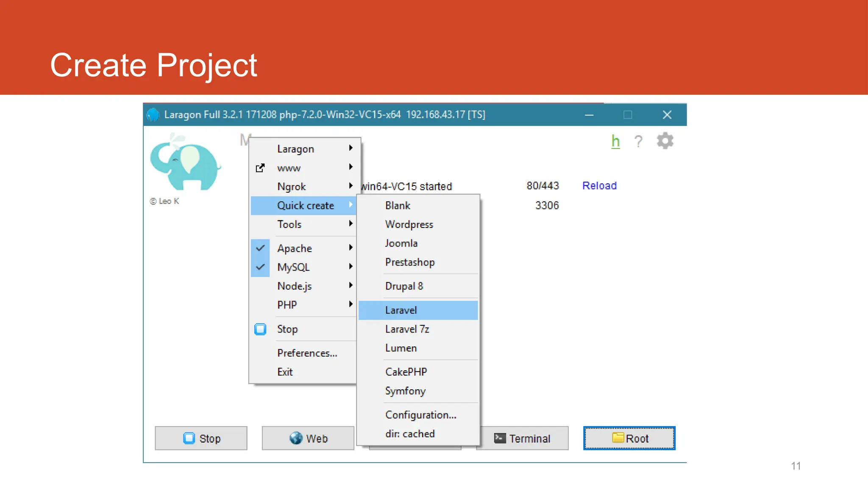Expand the Quick create submenu arrow
Screen dimensions: 868x488
click(351, 205)
